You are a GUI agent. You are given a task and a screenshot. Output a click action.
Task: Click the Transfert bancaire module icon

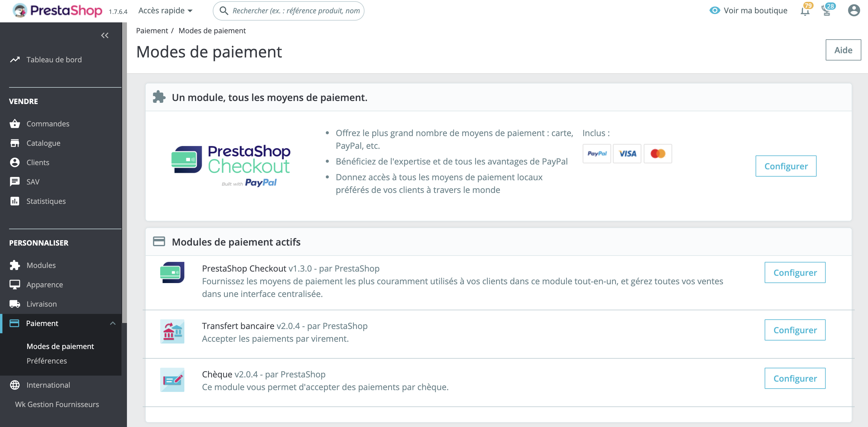tap(172, 331)
